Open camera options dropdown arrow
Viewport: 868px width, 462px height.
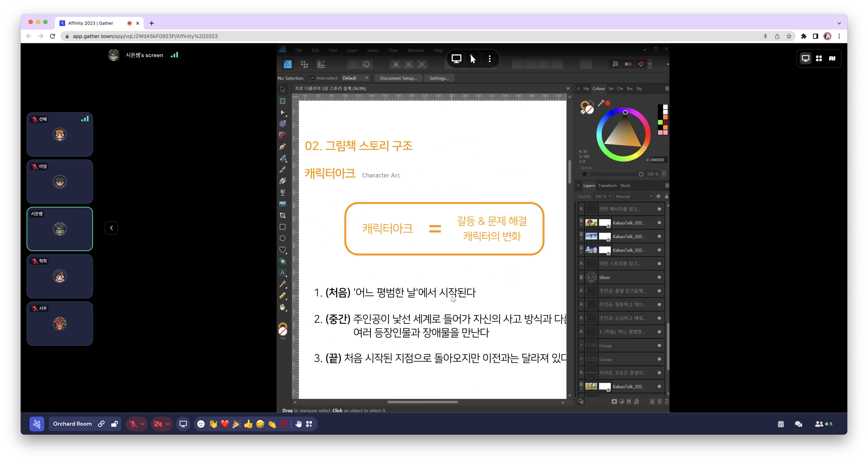(168, 424)
